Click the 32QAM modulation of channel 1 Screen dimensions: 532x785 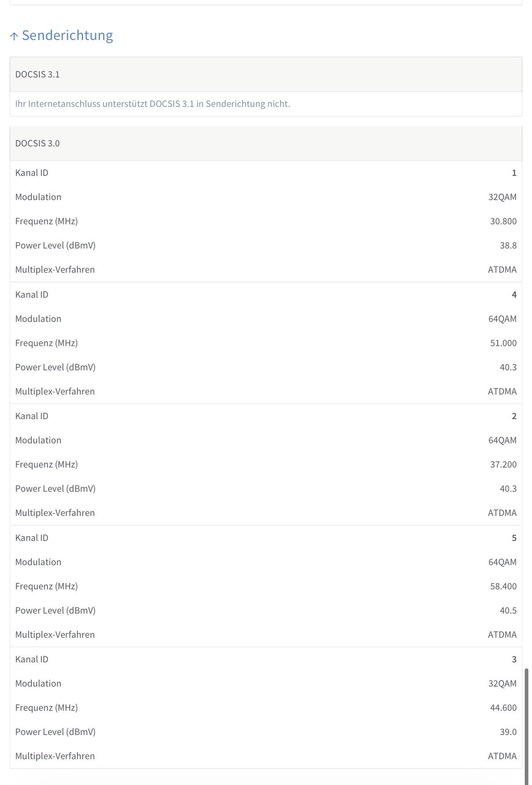[x=502, y=197]
